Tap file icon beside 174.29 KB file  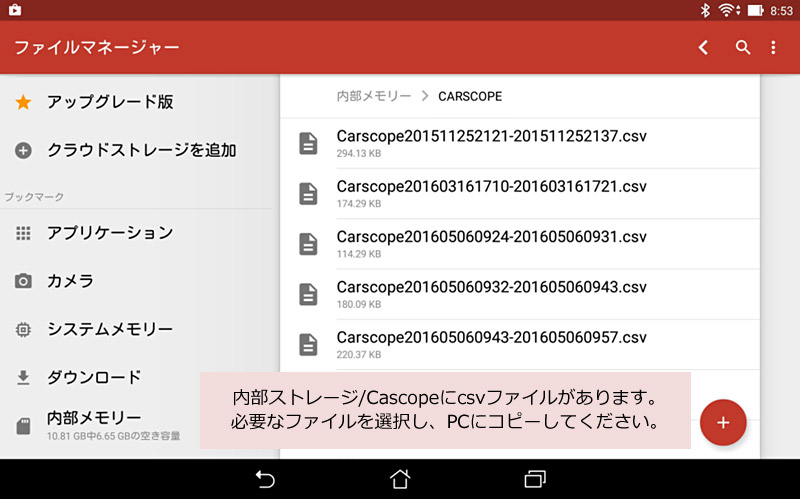[x=308, y=194]
